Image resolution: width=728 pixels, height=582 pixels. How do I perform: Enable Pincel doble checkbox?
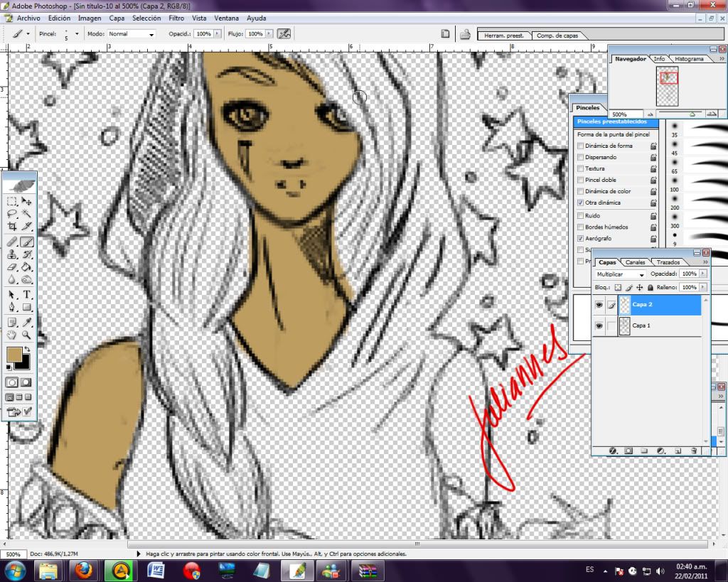pyautogui.click(x=580, y=180)
